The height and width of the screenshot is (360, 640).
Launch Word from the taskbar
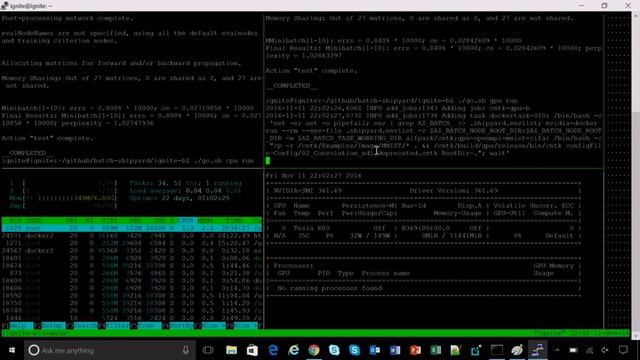pos(395,350)
